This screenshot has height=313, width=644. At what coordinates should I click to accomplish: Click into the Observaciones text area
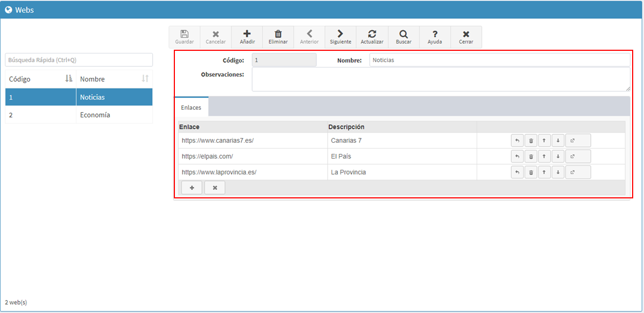[x=441, y=79]
